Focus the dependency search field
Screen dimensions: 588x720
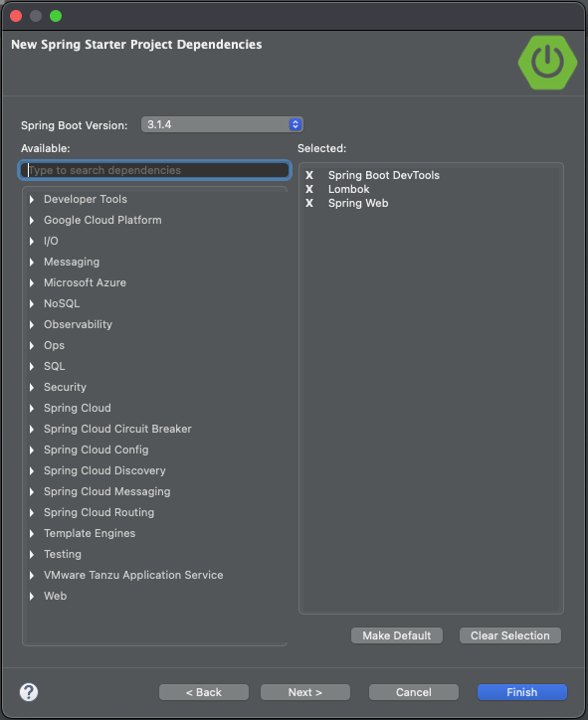(155, 170)
